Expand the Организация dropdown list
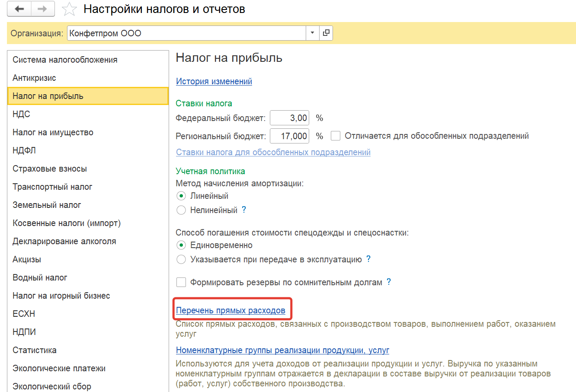The height and width of the screenshot is (392, 576). [312, 33]
